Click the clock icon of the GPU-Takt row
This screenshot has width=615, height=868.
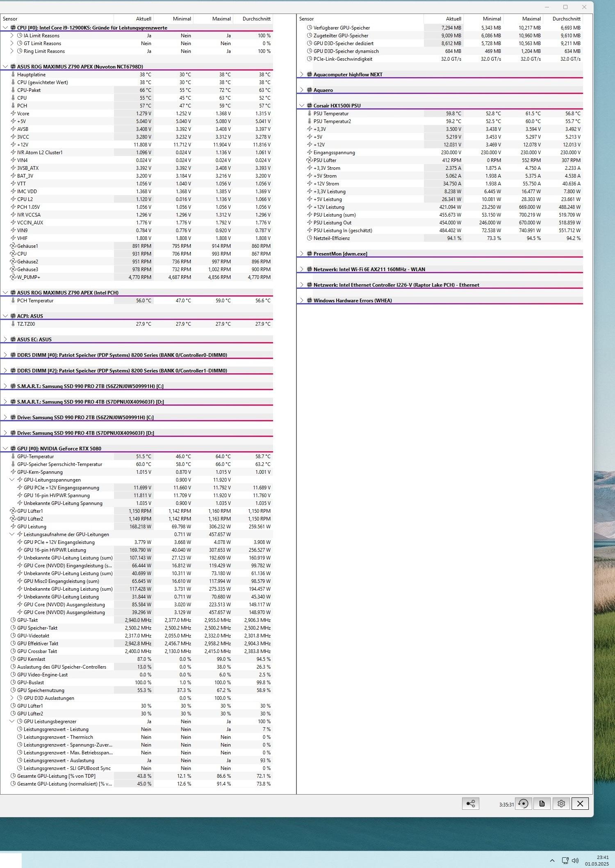coord(13,620)
